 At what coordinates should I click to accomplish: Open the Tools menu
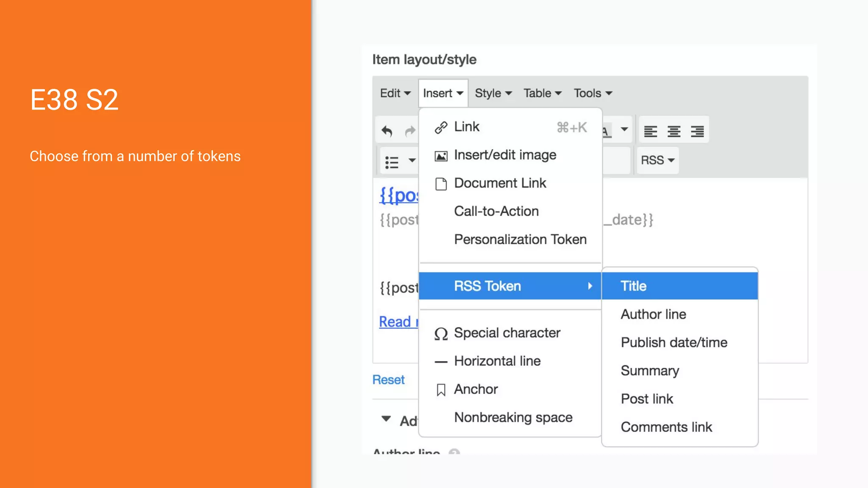(593, 93)
